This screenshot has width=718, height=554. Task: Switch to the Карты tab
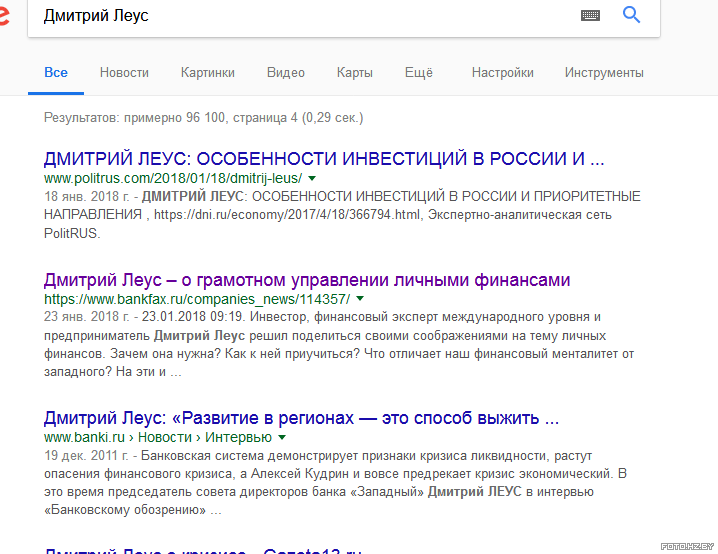(x=354, y=72)
